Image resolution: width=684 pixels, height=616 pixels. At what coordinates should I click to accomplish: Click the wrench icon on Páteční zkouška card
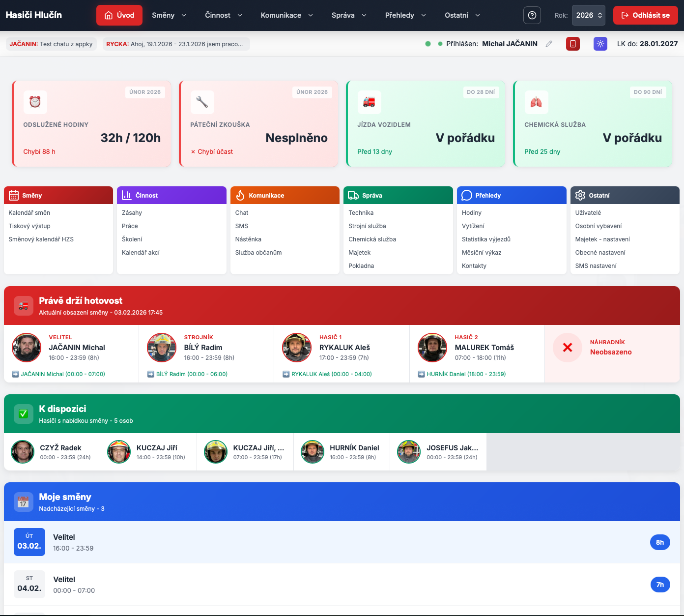202,102
